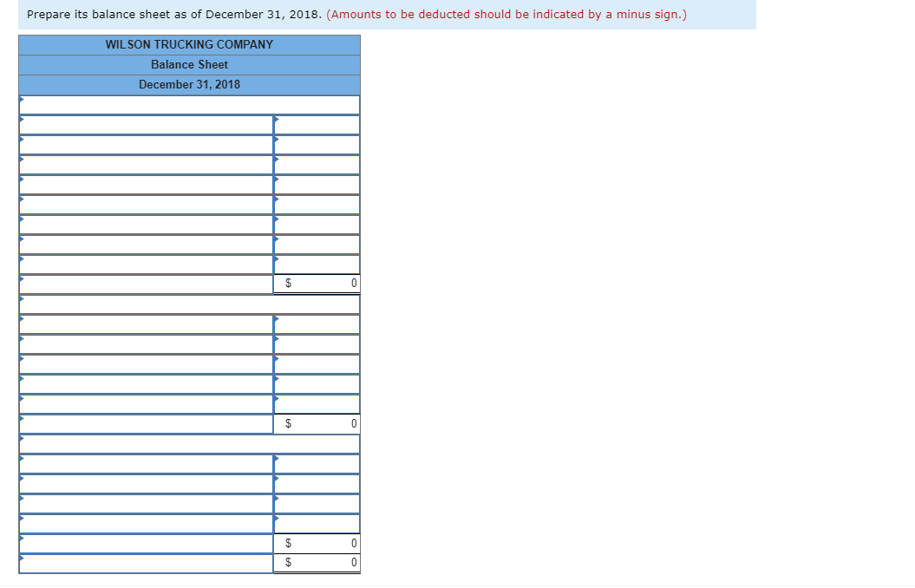Select the second section's $ 0 total cell

tap(317, 423)
